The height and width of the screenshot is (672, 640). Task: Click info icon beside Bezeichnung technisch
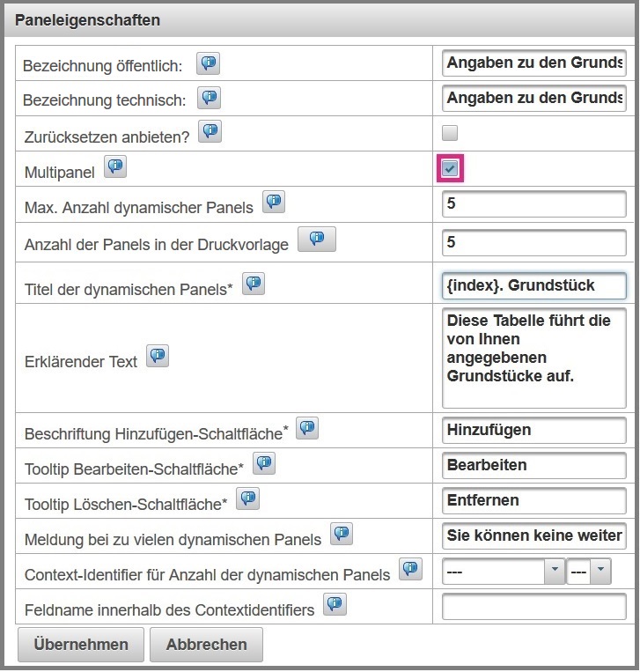pos(210,98)
